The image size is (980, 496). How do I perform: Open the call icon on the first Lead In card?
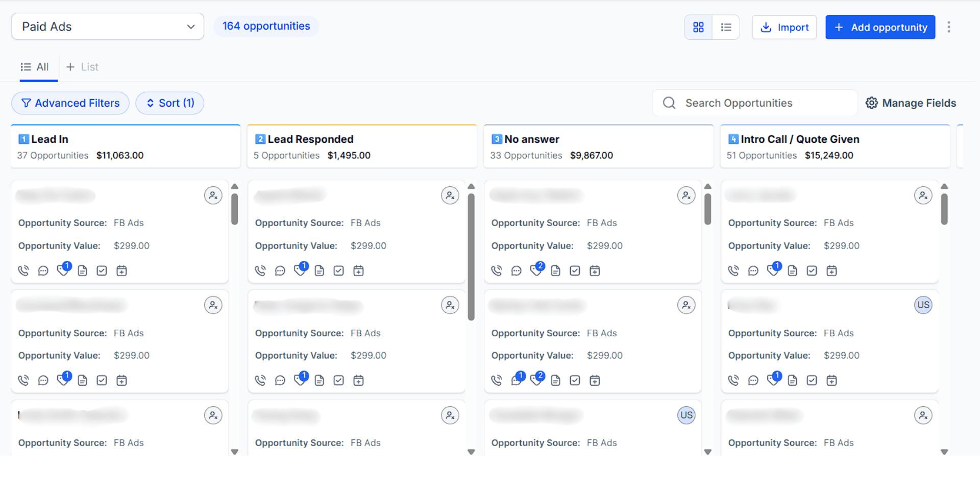23,270
